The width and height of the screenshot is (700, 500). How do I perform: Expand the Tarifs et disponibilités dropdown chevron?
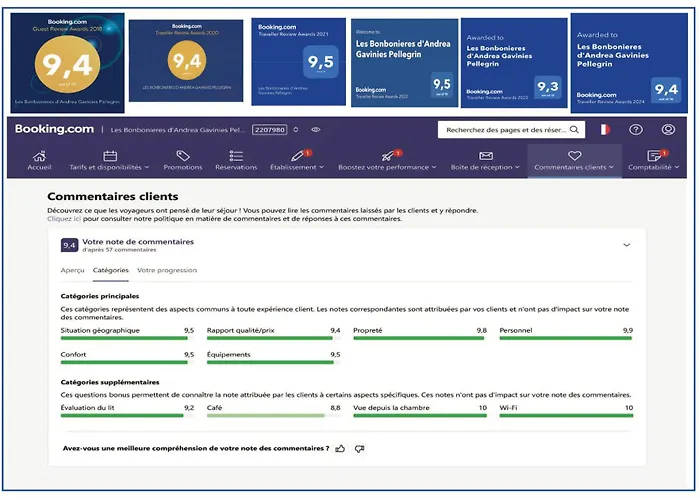147,167
